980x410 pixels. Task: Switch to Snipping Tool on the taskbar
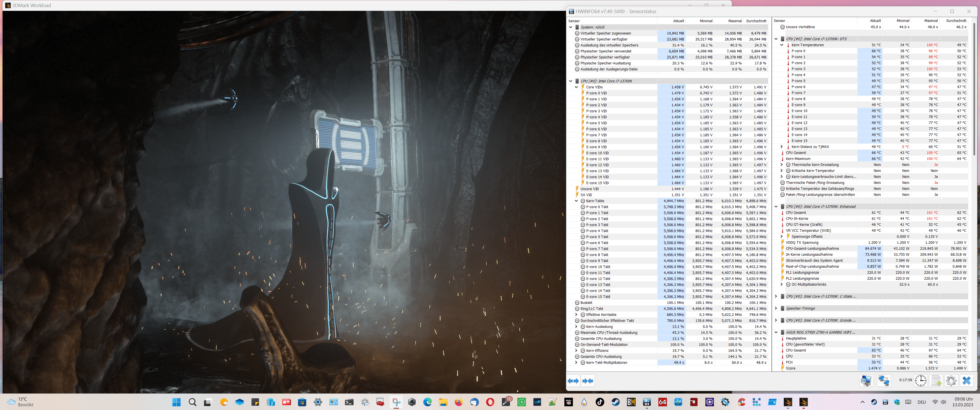point(396,402)
